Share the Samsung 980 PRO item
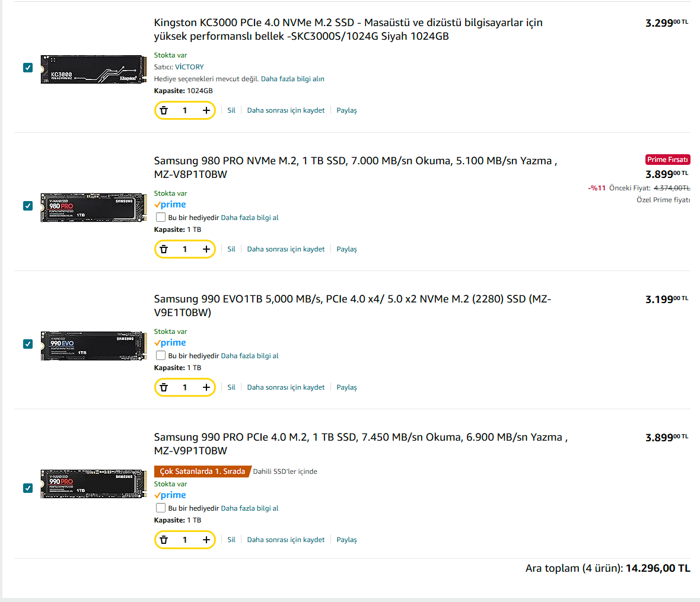The image size is (700, 602). [346, 249]
